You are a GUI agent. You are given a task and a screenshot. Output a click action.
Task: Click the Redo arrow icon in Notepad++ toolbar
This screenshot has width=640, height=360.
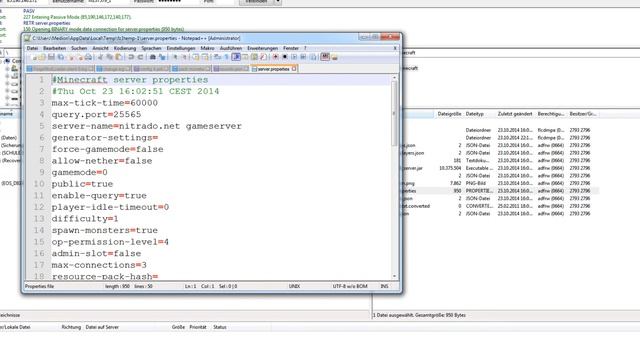click(140, 57)
